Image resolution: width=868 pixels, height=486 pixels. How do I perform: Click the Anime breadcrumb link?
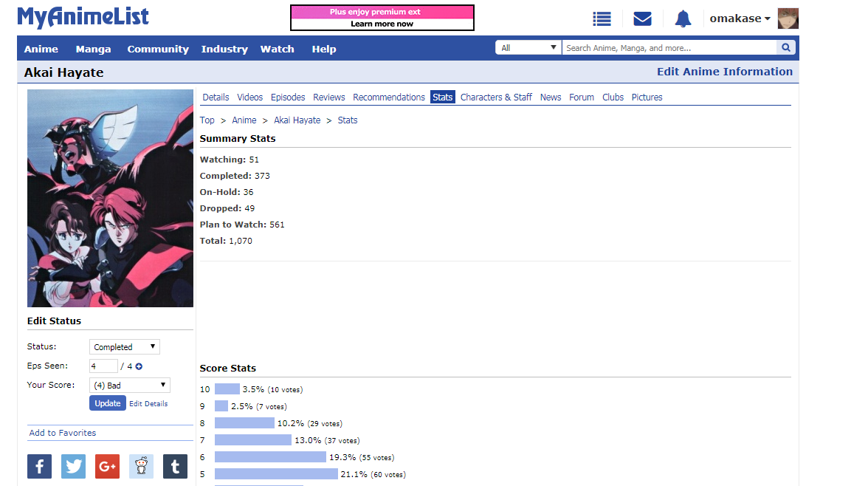point(244,120)
